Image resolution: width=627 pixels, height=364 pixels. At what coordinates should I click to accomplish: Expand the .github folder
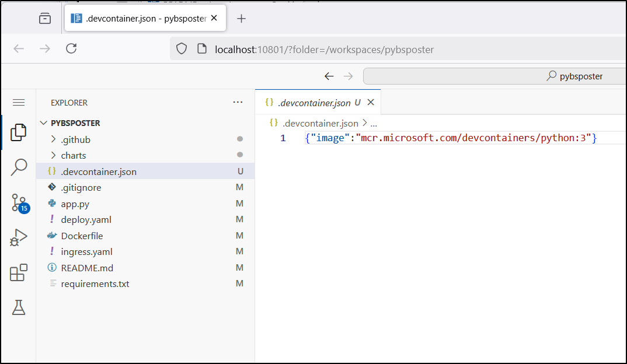[x=75, y=139]
